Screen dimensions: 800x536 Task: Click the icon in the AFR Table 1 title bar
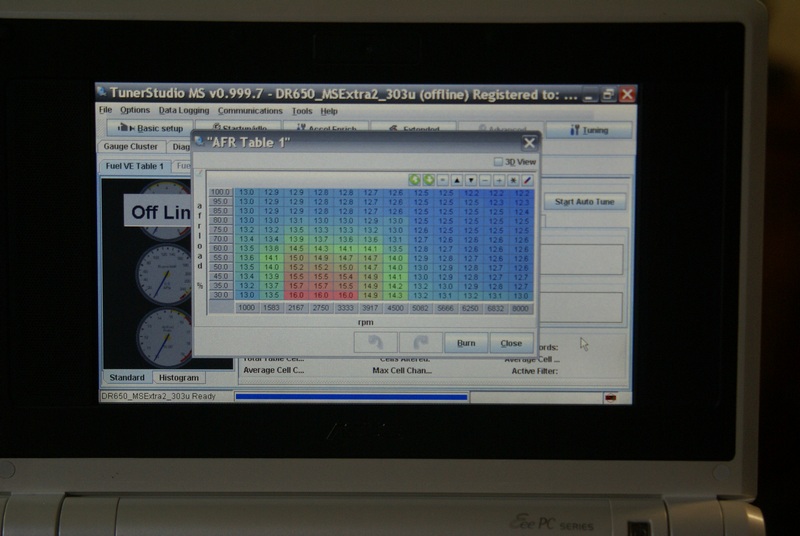pyautogui.click(x=199, y=141)
